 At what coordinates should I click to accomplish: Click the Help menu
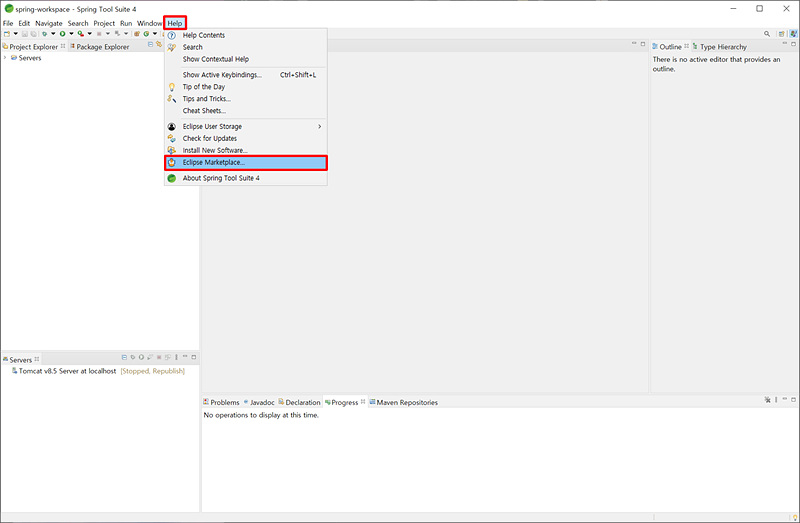tap(174, 23)
